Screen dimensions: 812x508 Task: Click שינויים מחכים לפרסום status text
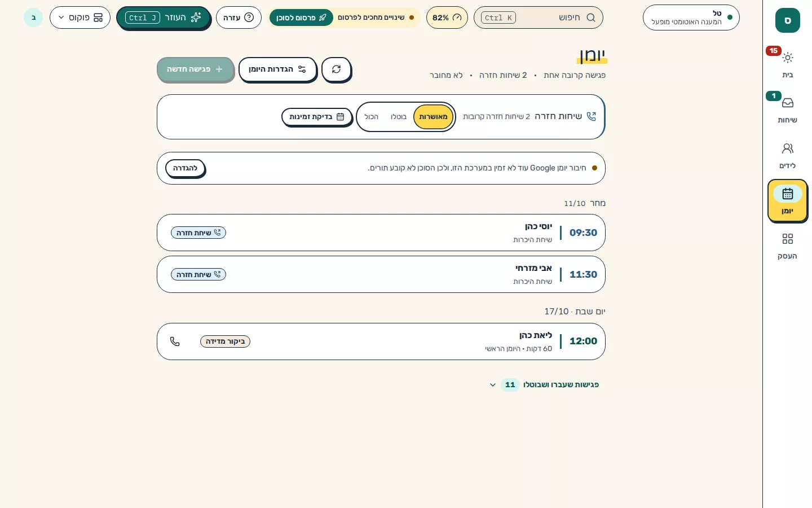coord(371,17)
